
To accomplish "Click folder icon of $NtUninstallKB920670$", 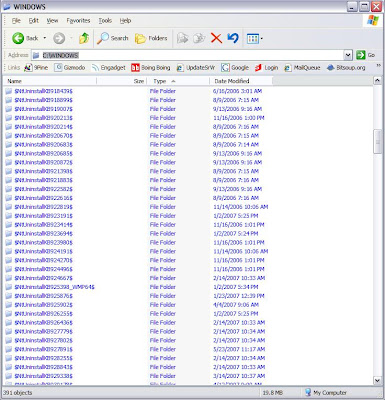I will 9,136.
